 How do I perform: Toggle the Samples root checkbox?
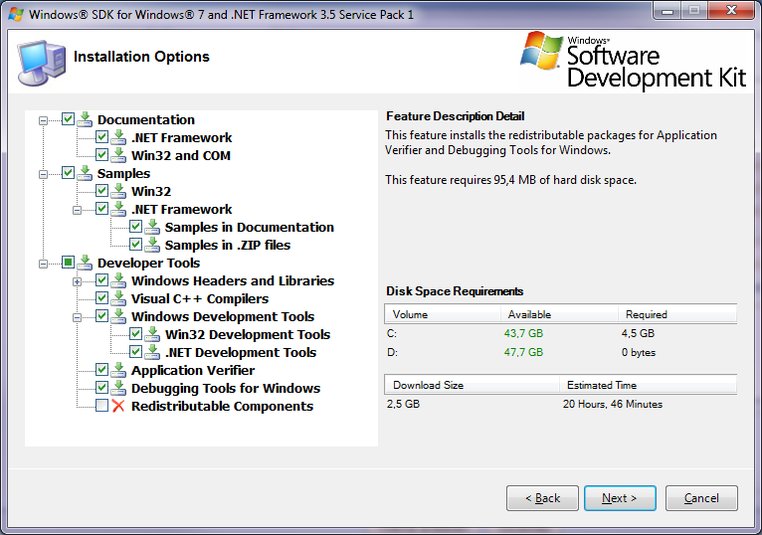pyautogui.click(x=68, y=173)
